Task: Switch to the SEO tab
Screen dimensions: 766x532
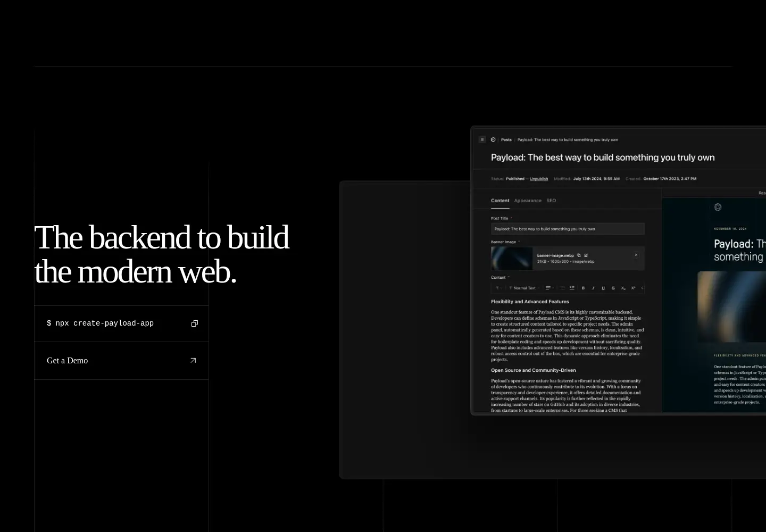Action: pyautogui.click(x=551, y=201)
